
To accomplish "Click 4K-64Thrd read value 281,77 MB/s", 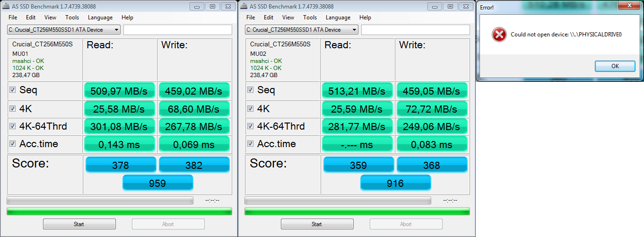I will coord(357,126).
